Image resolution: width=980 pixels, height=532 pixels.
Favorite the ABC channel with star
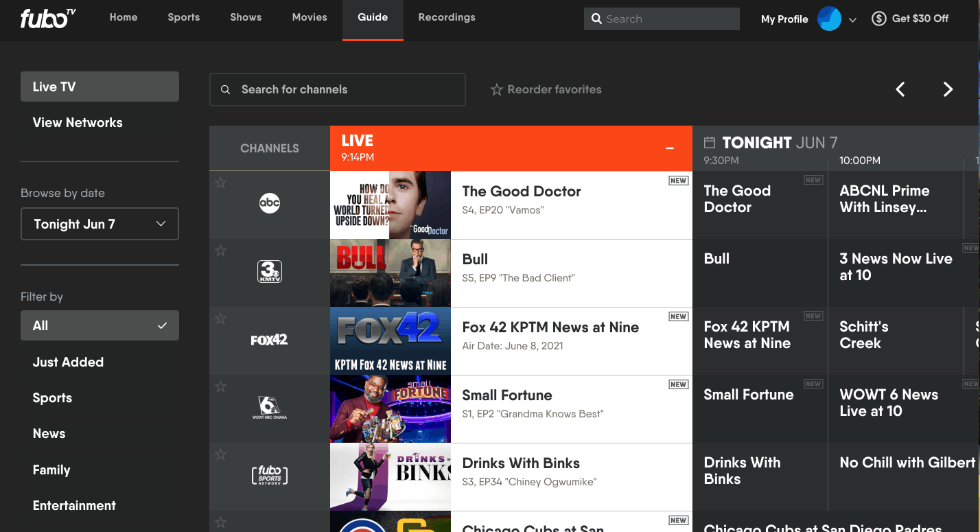click(220, 183)
